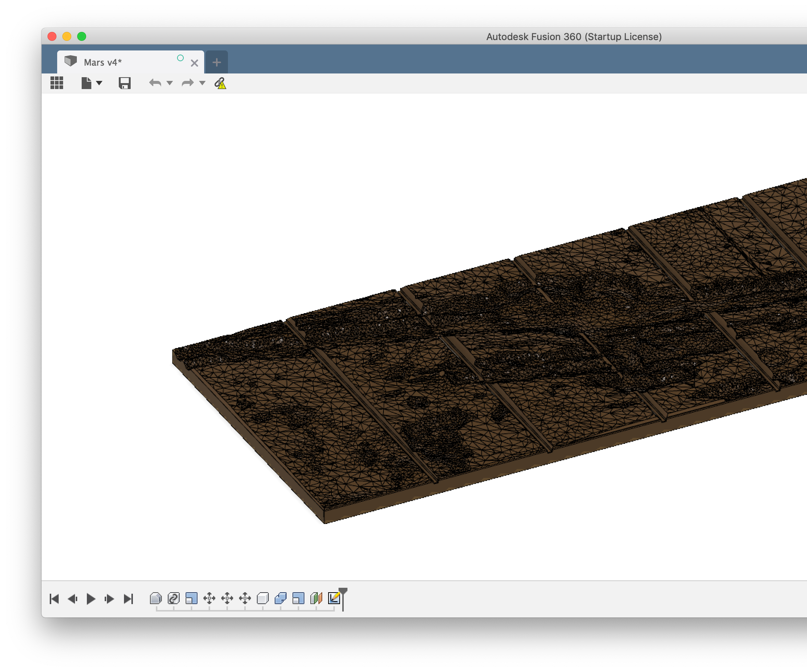Select the pencil sketch feature in timeline
This screenshot has width=807, height=672.
point(334,598)
